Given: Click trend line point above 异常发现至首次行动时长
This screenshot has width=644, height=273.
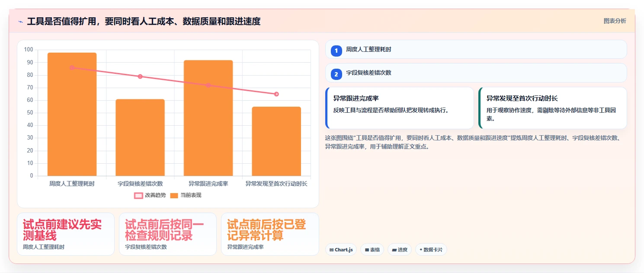Looking at the screenshot, I should [x=276, y=94].
